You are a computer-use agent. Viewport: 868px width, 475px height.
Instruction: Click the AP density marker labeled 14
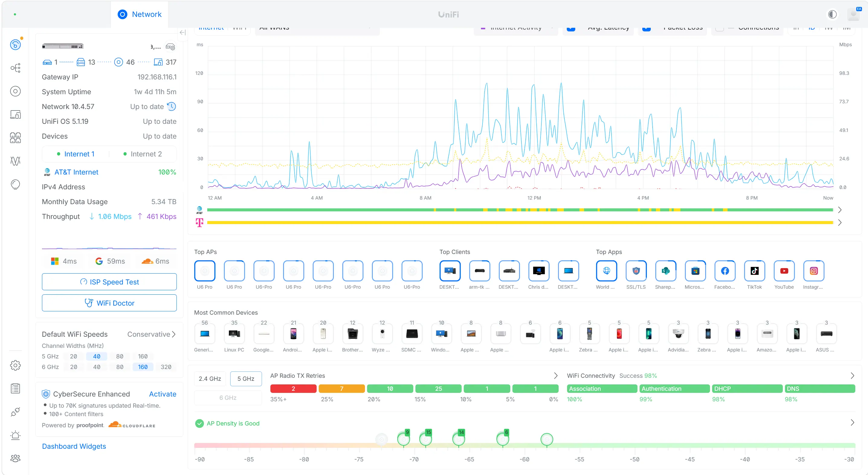459,439
